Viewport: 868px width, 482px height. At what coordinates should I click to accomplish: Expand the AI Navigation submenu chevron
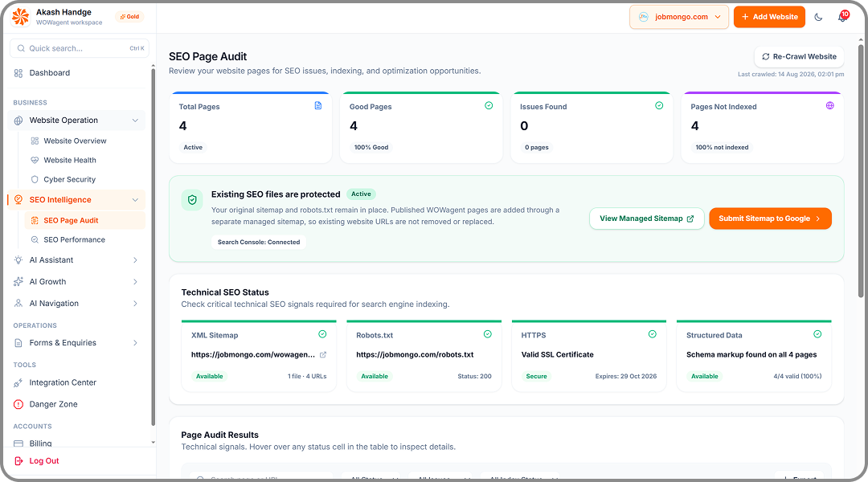click(135, 303)
